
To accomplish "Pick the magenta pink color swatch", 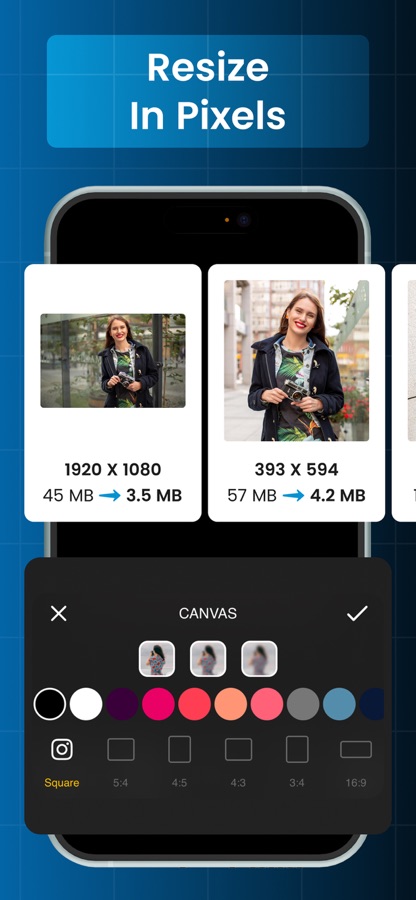I will 158,704.
